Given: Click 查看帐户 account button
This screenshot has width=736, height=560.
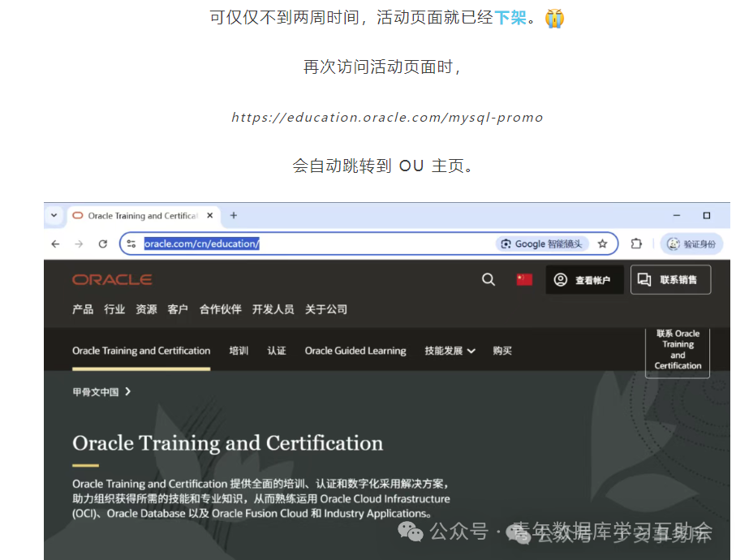Looking at the screenshot, I should point(584,280).
